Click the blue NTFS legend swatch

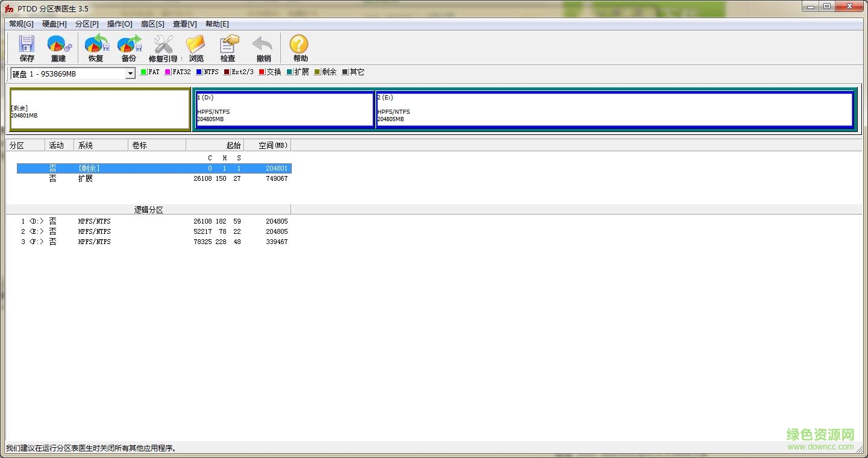pyautogui.click(x=199, y=72)
